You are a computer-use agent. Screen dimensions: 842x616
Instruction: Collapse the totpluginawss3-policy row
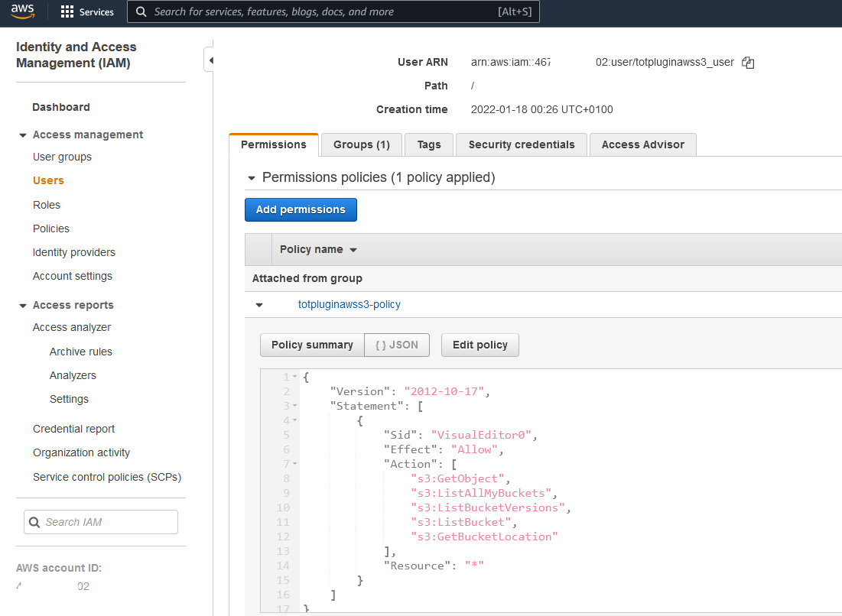pos(259,305)
